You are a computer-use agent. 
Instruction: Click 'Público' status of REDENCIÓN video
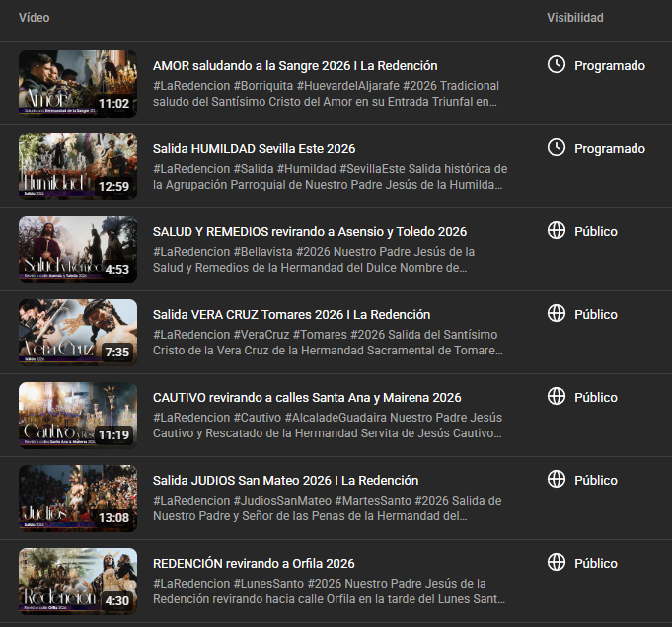[x=596, y=563]
